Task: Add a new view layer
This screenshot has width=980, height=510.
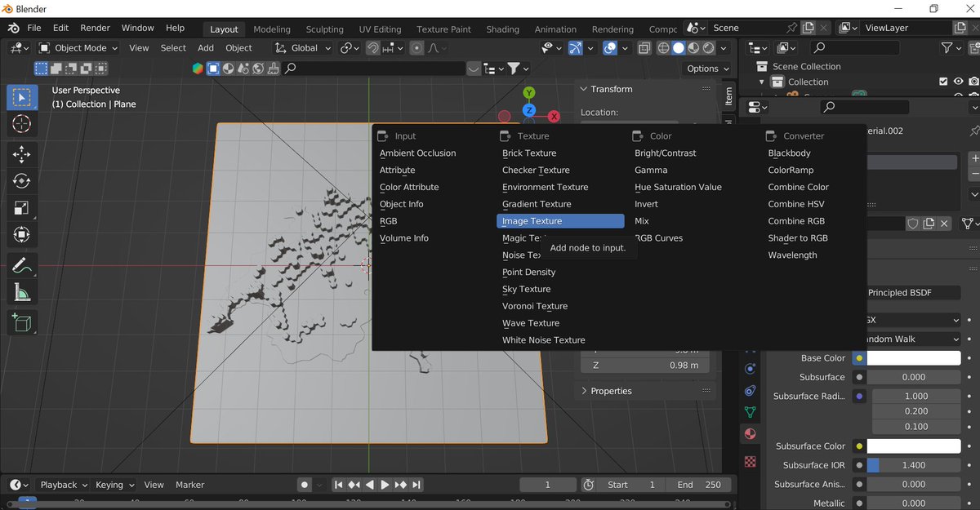Action: (x=960, y=28)
